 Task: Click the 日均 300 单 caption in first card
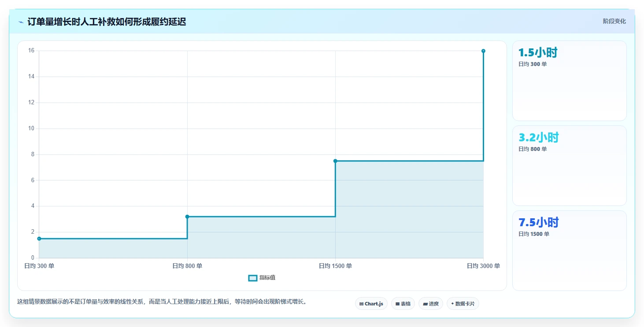coord(533,64)
